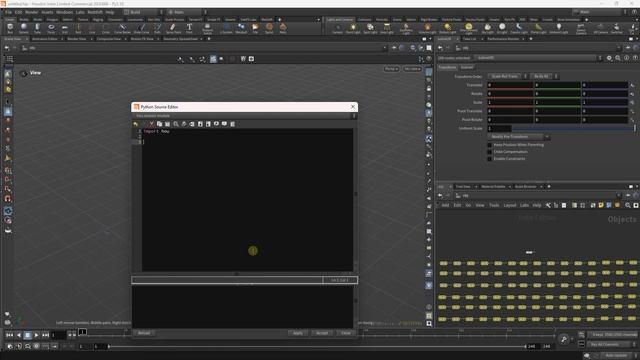The width and height of the screenshot is (640, 360).
Task: Open the Edit menu
Action: click(18, 12)
